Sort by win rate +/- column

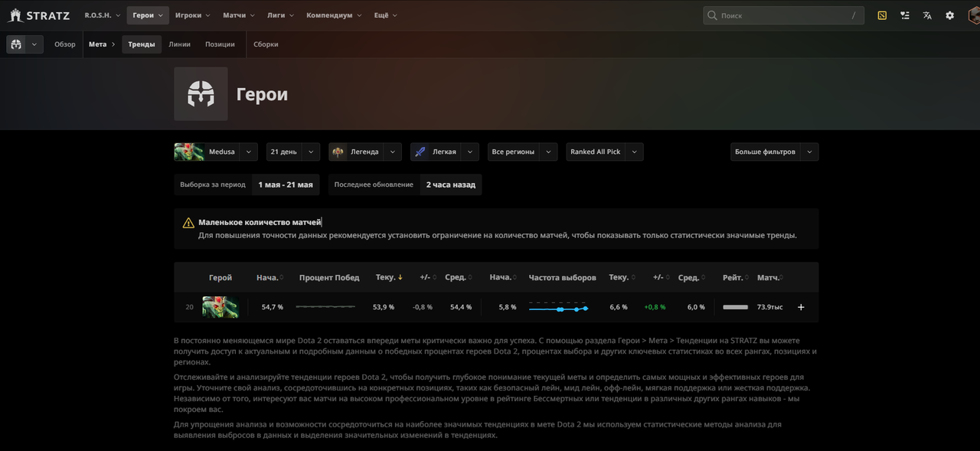pyautogui.click(x=426, y=277)
